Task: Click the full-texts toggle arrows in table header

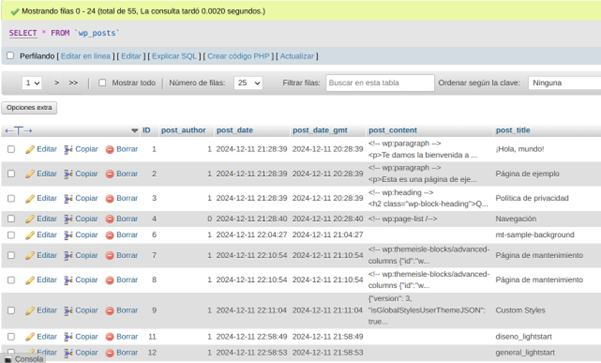Action: (x=18, y=131)
